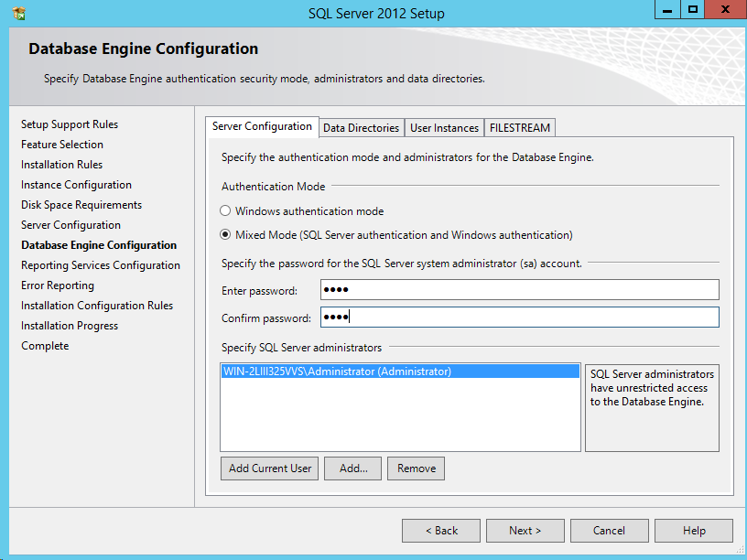Image resolution: width=747 pixels, height=560 pixels.
Task: Open Help for this setup page
Action: click(694, 531)
